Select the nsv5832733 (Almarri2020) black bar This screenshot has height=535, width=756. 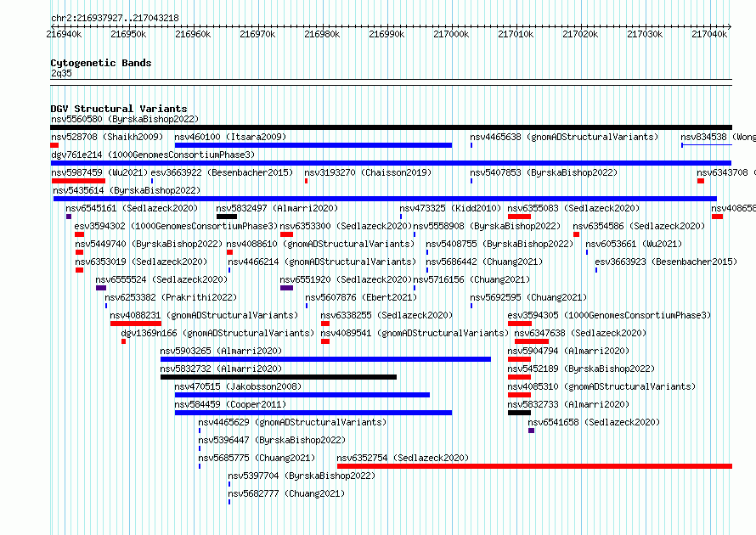(519, 413)
